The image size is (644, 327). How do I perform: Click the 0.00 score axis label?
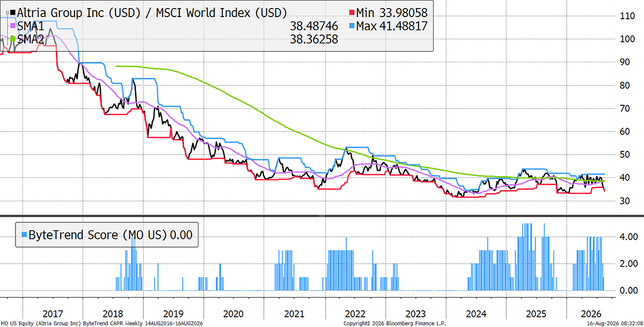click(x=628, y=290)
